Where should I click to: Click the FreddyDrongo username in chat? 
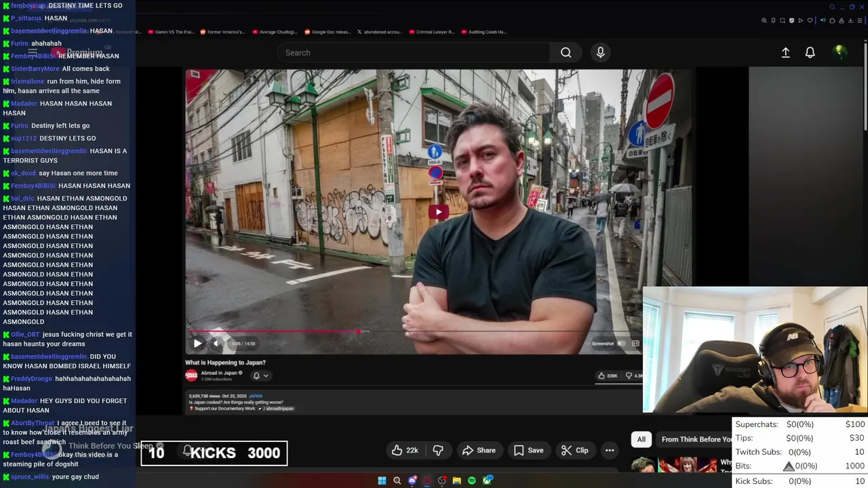(x=32, y=379)
